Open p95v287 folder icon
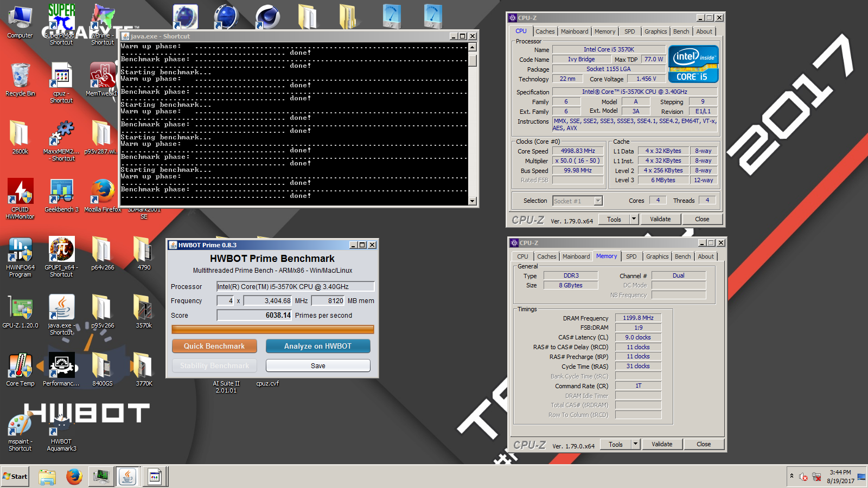The image size is (868, 488). click(x=101, y=138)
